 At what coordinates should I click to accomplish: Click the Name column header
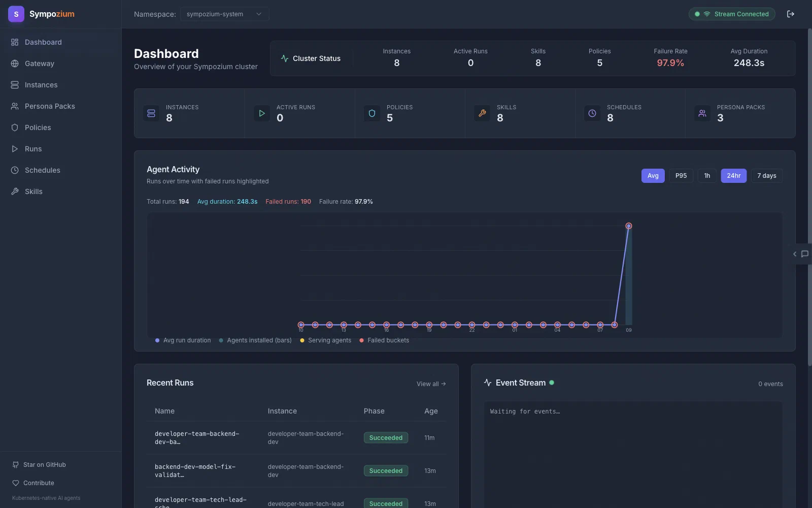click(164, 411)
